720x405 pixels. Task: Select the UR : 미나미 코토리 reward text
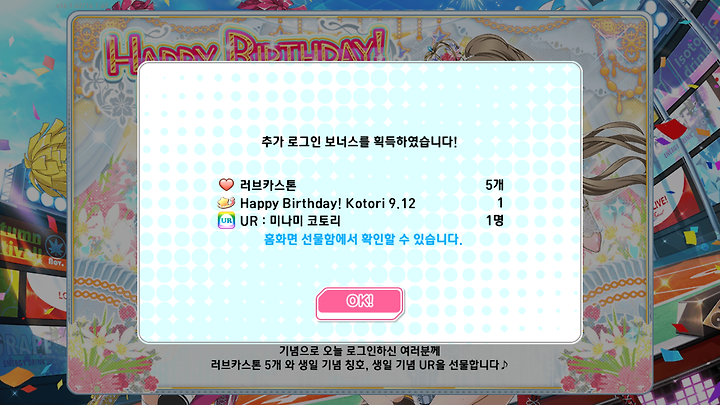click(x=290, y=221)
